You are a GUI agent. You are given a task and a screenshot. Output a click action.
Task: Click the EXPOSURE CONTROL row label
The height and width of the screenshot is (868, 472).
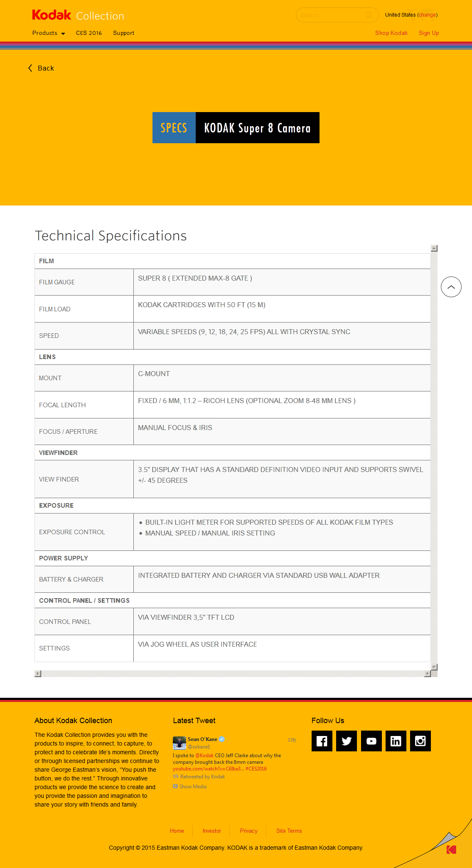[x=72, y=532]
